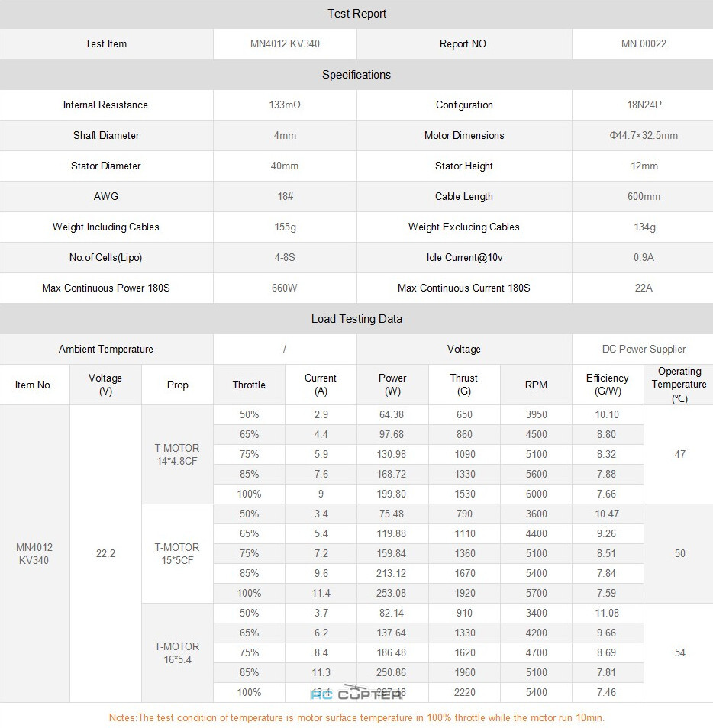Click the 'Thrust (G)' column header
Image resolution: width=713 pixels, height=728 pixels.
pos(464,385)
